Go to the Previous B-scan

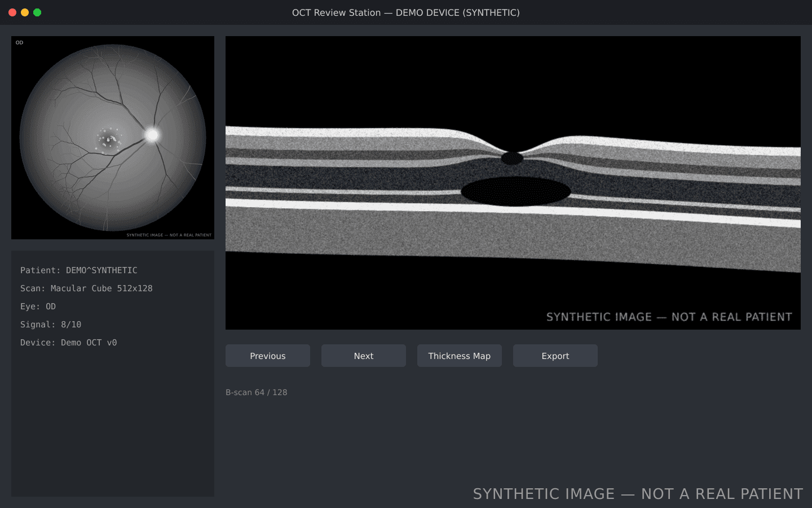click(268, 356)
